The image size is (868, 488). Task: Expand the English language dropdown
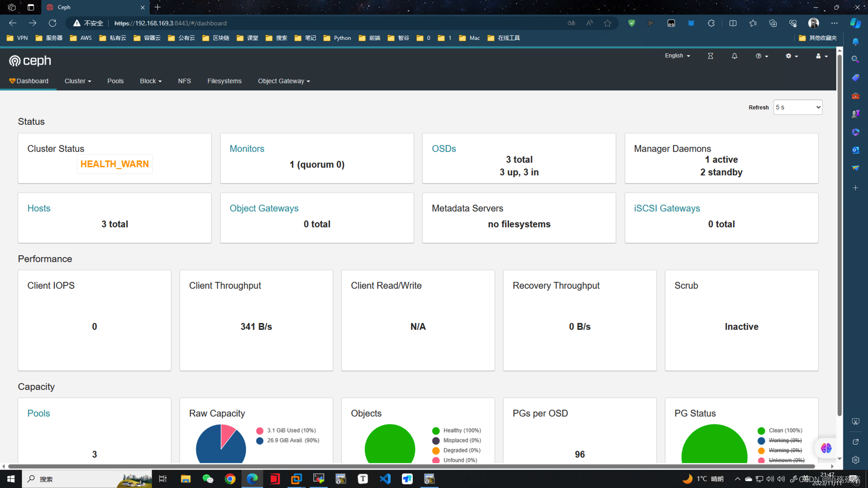tap(677, 56)
